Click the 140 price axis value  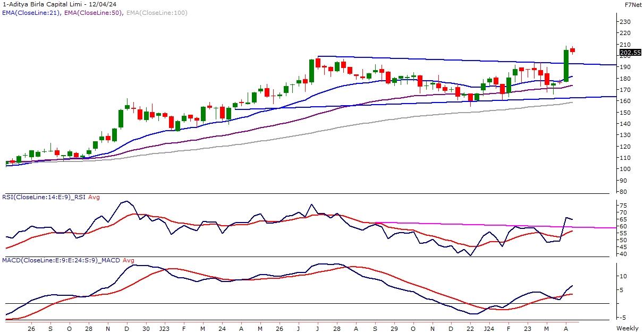pyautogui.click(x=625, y=124)
